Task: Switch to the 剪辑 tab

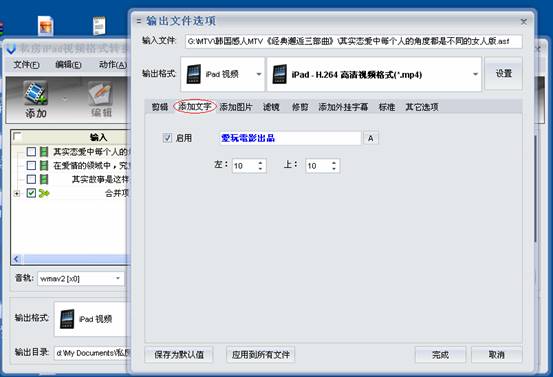Action: tap(160, 107)
